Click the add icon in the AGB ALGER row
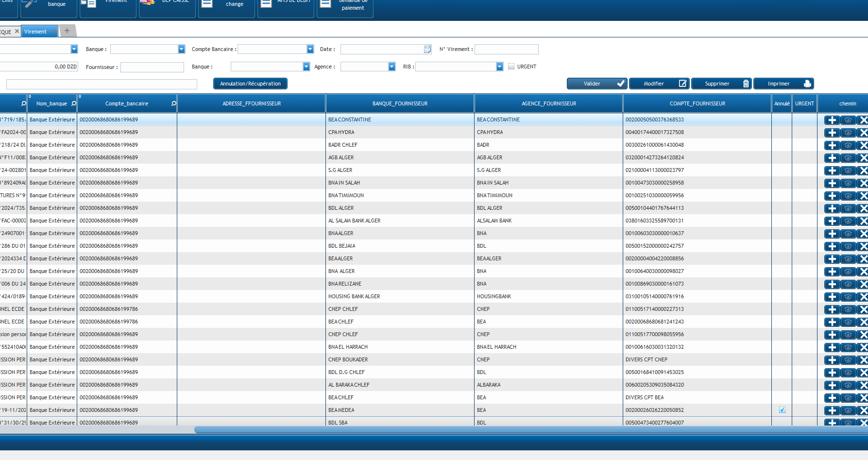 click(x=832, y=158)
